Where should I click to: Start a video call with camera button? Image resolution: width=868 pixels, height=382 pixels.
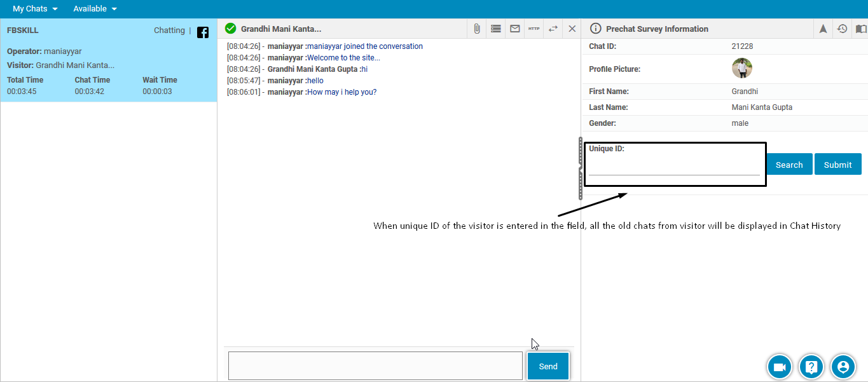pyautogui.click(x=780, y=367)
